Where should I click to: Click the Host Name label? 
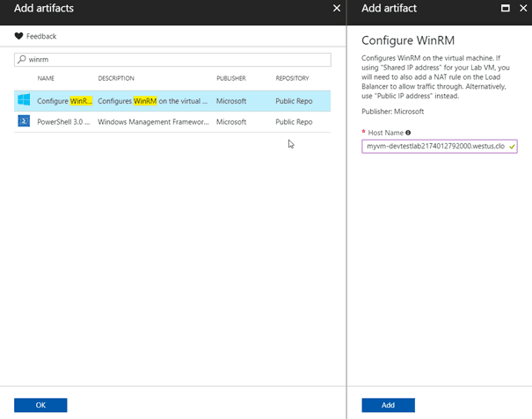[x=386, y=133]
